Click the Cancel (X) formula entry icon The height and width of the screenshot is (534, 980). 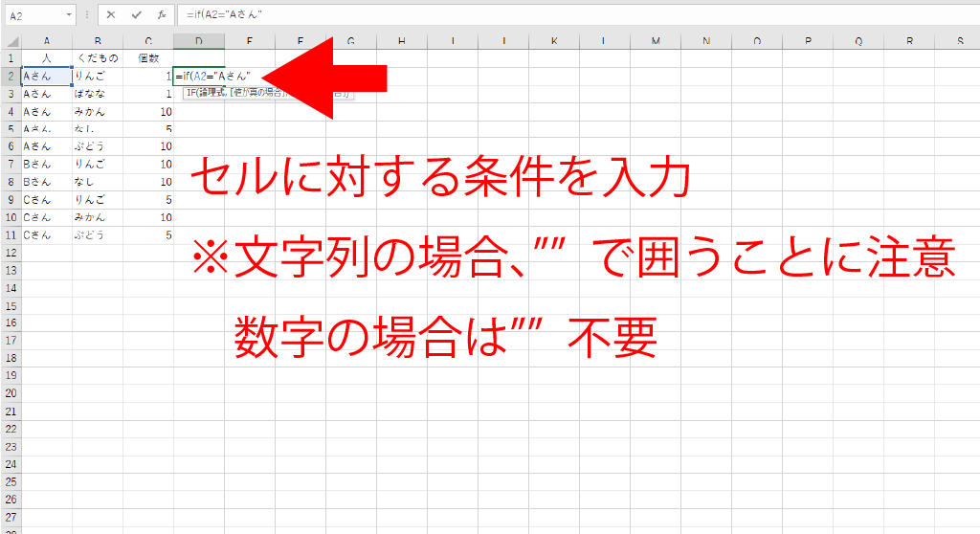click(x=112, y=16)
